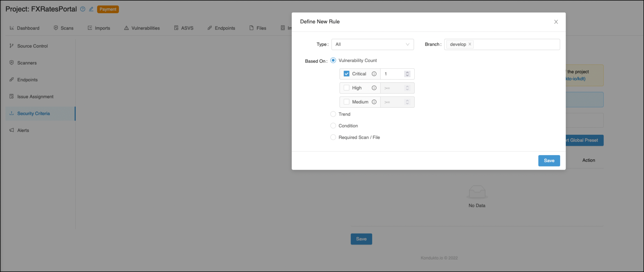Choose Required Scan / File option
Image resolution: width=644 pixels, height=272 pixels.
click(333, 137)
